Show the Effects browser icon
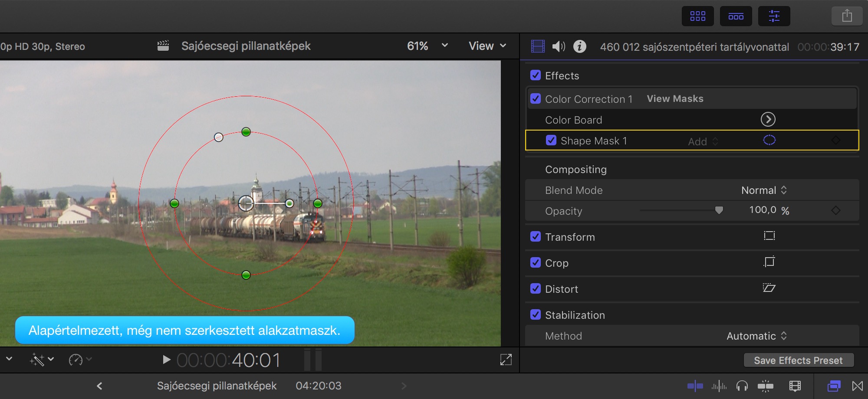The width and height of the screenshot is (868, 399). tap(834, 386)
